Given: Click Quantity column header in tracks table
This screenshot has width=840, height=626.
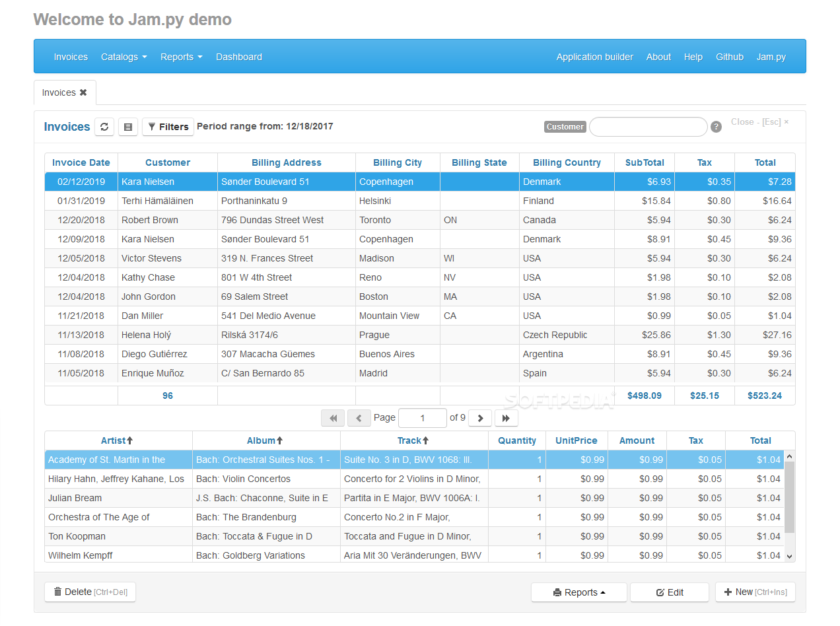Looking at the screenshot, I should pos(517,440).
